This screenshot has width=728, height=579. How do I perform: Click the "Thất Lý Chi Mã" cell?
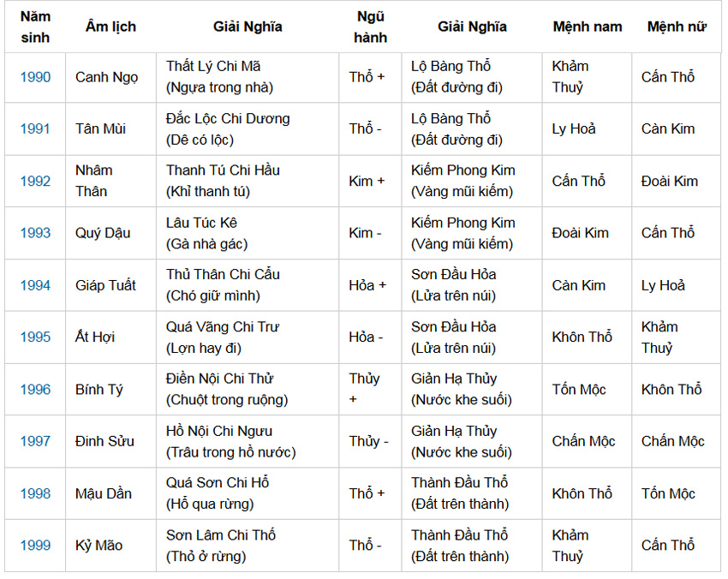click(213, 66)
